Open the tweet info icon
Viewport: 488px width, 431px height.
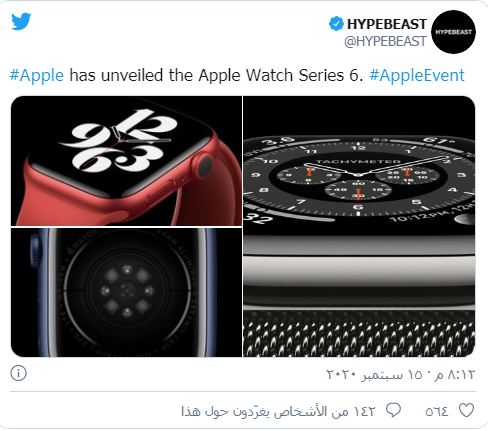(x=18, y=373)
